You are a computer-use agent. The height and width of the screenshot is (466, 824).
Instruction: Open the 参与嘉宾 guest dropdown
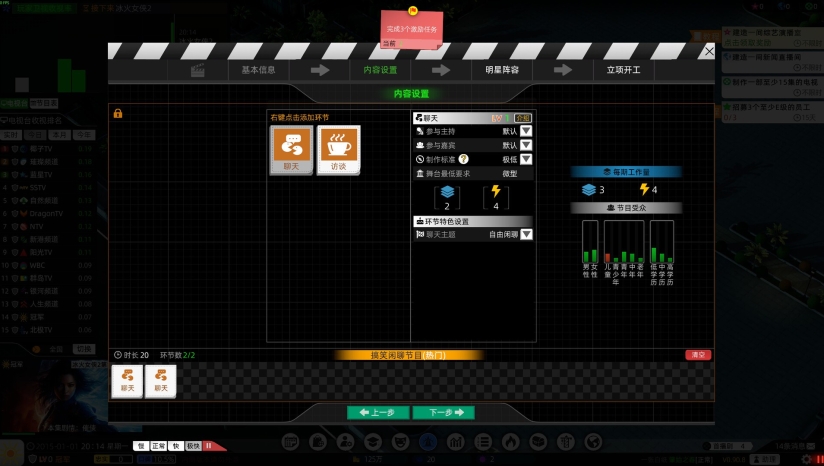pos(526,145)
